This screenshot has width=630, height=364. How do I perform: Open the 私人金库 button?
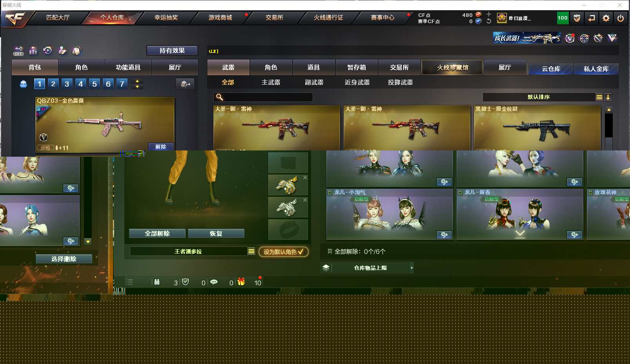596,69
